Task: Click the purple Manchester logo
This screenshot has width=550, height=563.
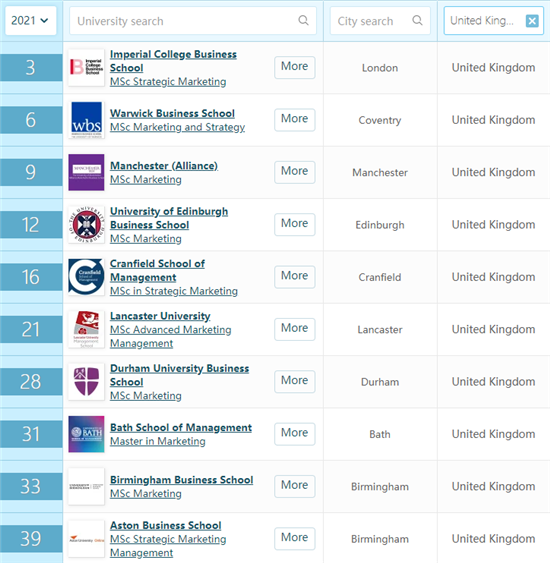Action: (x=87, y=172)
